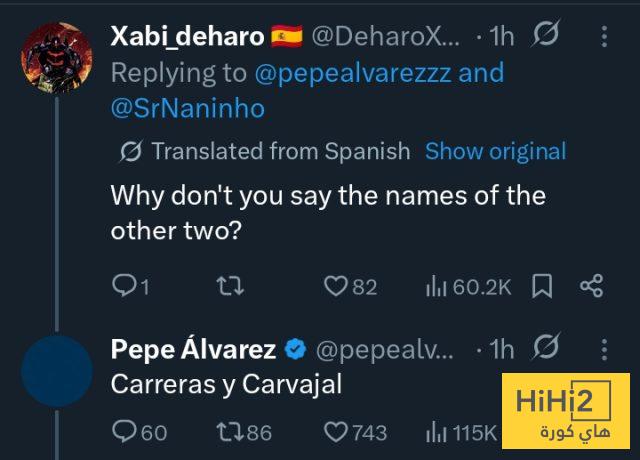Open @SrNaninho mention link
The image size is (640, 460).
(x=187, y=108)
